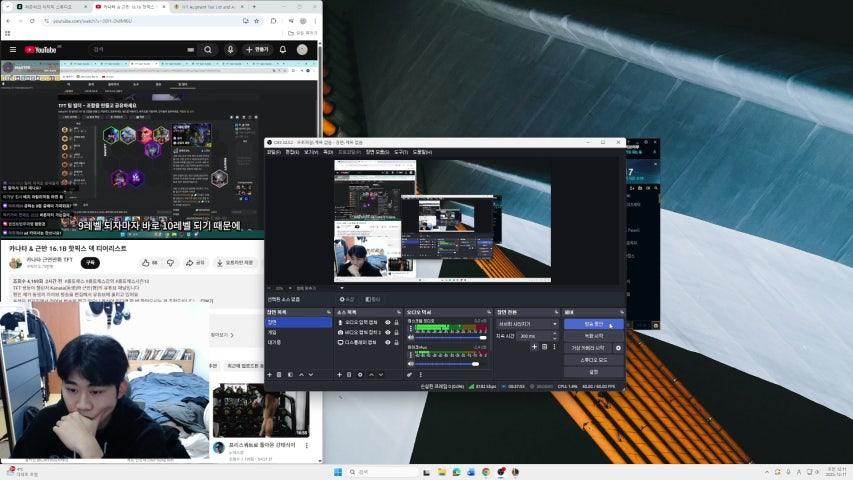Expand the scene transition type dropdown
Image resolution: width=853 pixels, height=480 pixels.
pos(526,323)
